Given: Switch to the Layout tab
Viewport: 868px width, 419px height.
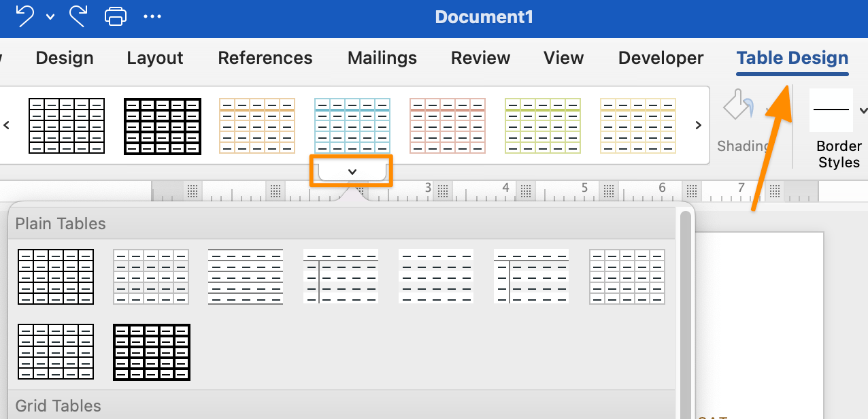Looking at the screenshot, I should pyautogui.click(x=155, y=58).
